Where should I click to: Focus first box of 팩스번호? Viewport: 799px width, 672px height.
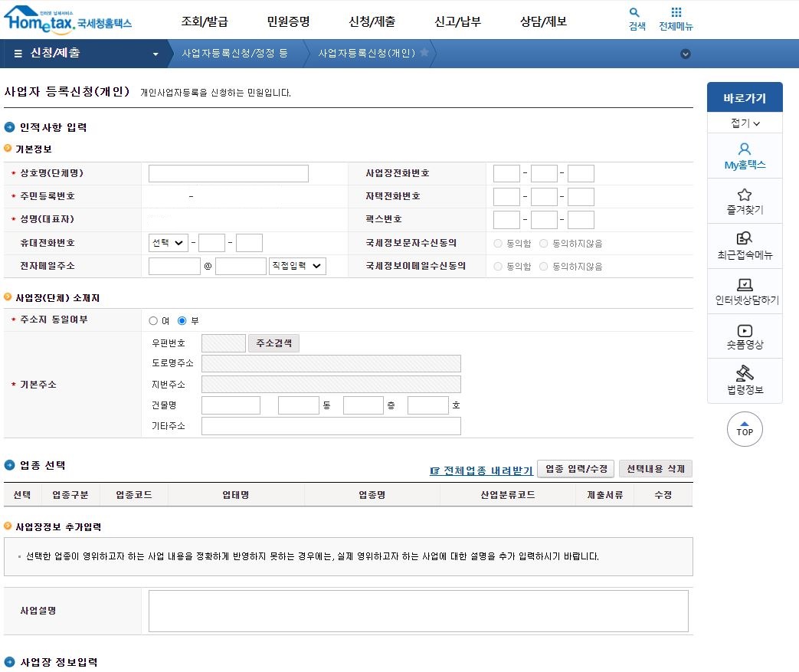point(506,220)
